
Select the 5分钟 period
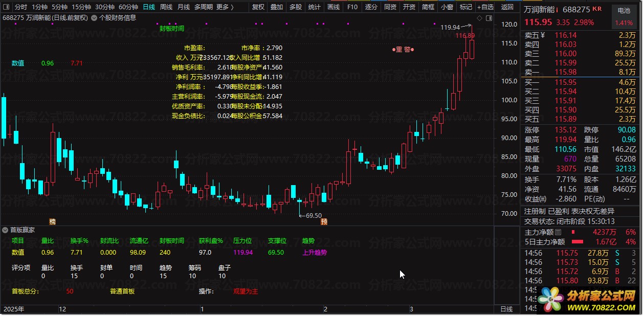pyautogui.click(x=59, y=7)
